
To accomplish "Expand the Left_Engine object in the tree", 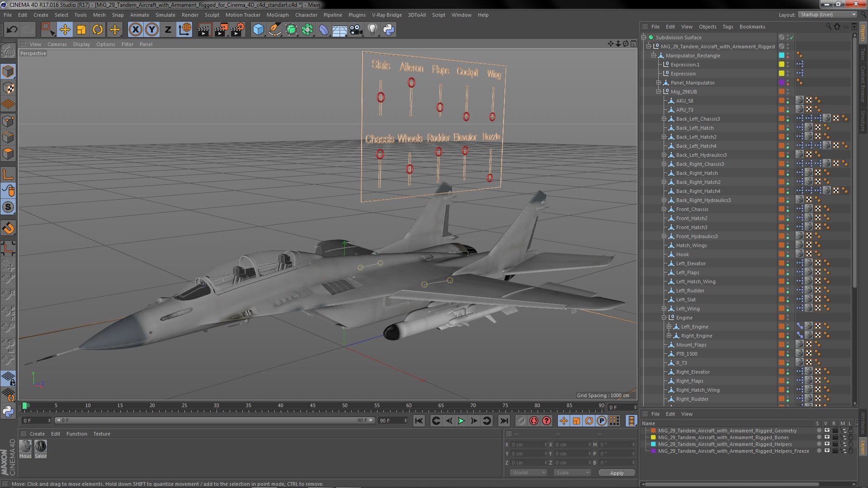I will pos(669,327).
